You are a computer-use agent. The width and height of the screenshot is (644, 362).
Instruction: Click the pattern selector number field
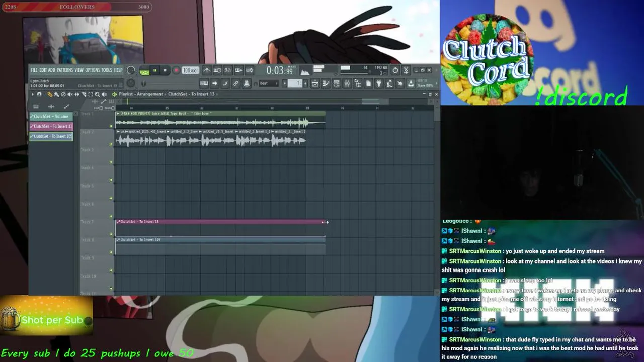[295, 83]
